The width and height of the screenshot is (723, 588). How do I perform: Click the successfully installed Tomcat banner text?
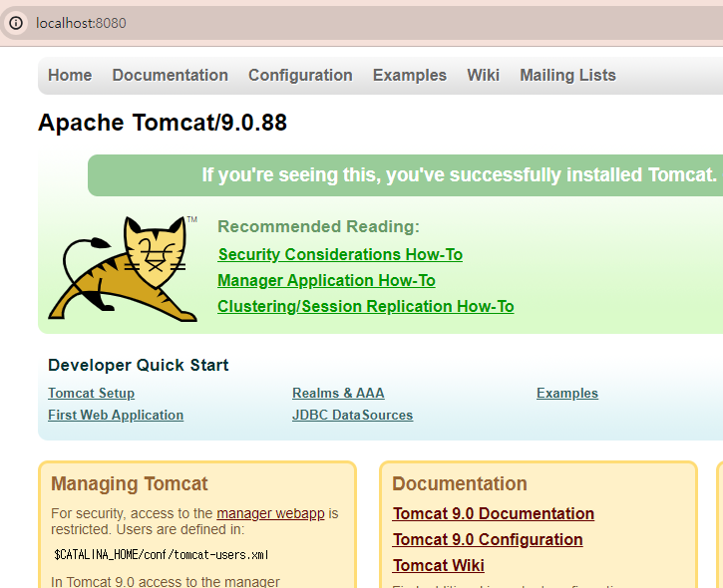[460, 175]
